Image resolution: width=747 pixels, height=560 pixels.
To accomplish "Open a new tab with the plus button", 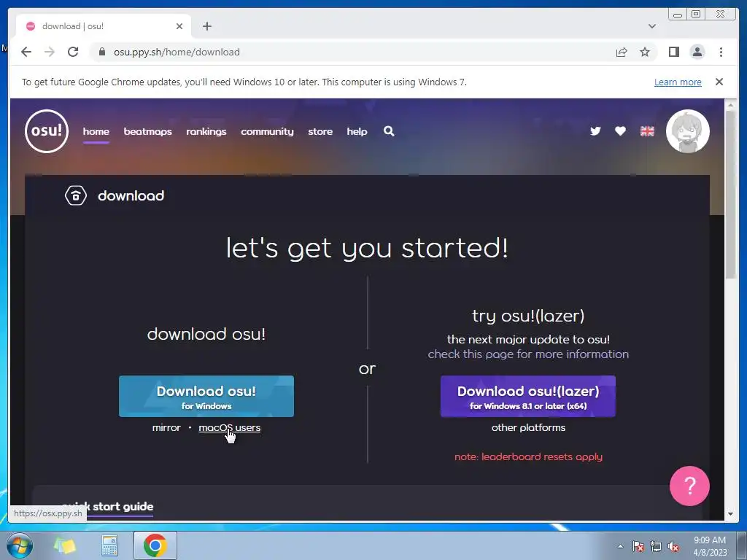I will (206, 26).
